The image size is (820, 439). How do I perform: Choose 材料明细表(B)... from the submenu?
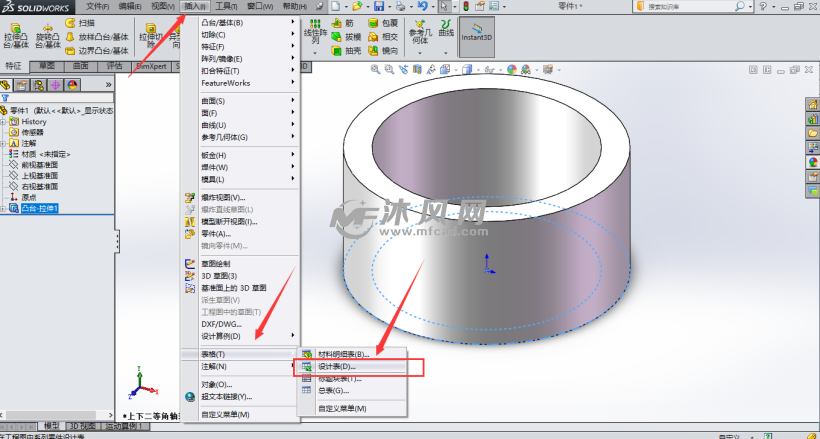click(x=351, y=354)
